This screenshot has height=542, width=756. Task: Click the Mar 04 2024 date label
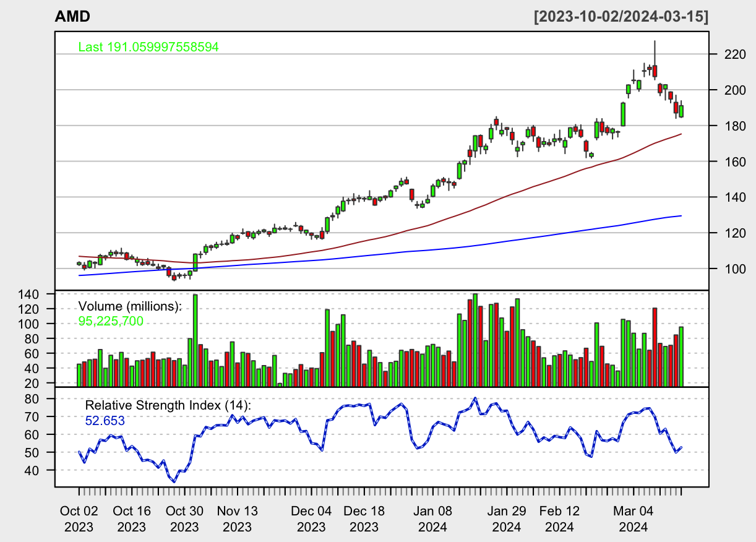coord(634,520)
